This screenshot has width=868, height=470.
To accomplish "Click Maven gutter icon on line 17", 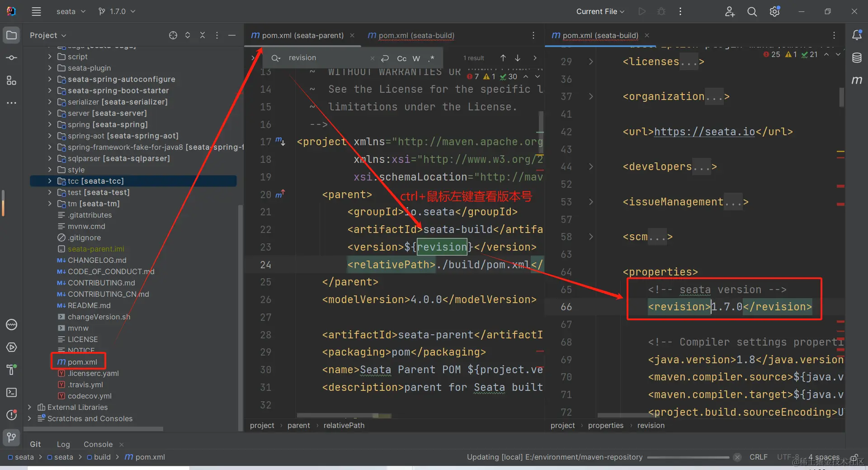I will (280, 142).
